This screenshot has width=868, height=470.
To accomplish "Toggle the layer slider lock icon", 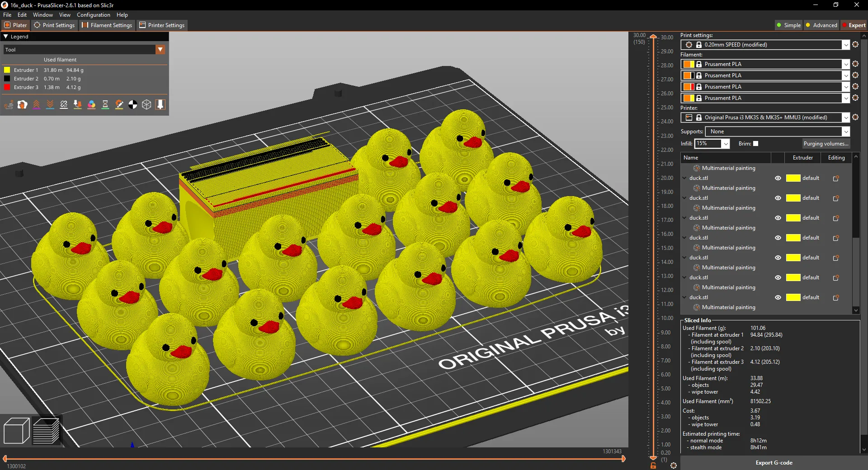I will coord(653,465).
